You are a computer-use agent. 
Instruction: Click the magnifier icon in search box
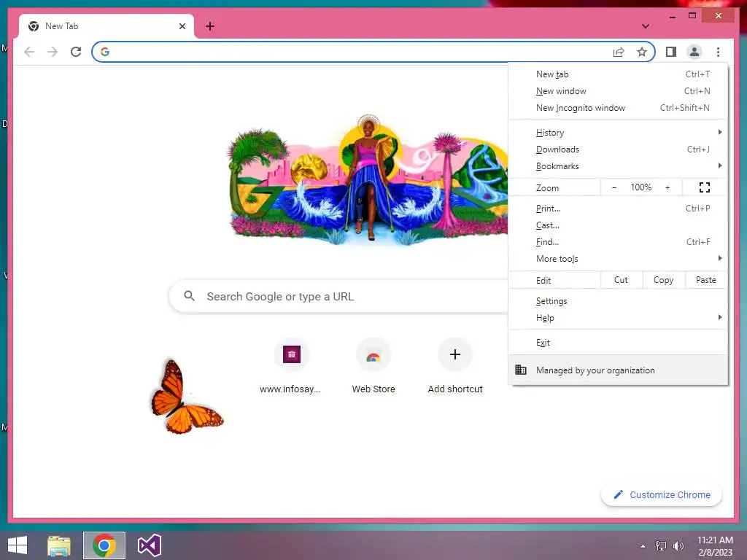[x=189, y=296]
